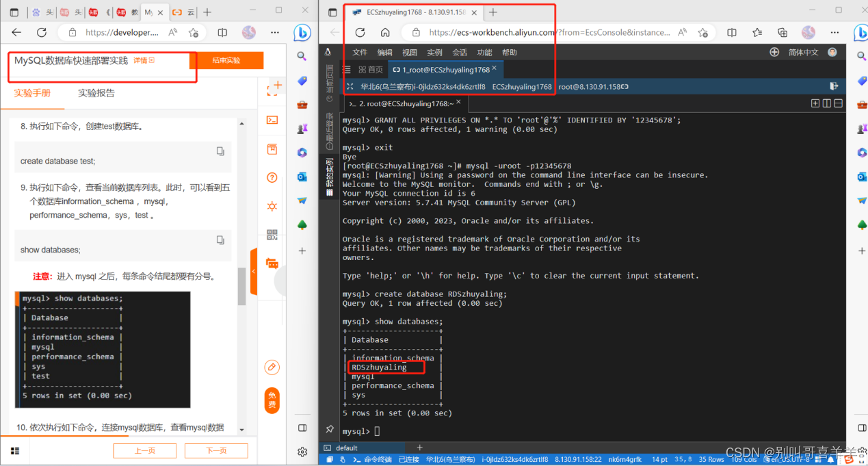Open the 简体中文 language selector
Screen dimensions: 868x466
point(803,52)
